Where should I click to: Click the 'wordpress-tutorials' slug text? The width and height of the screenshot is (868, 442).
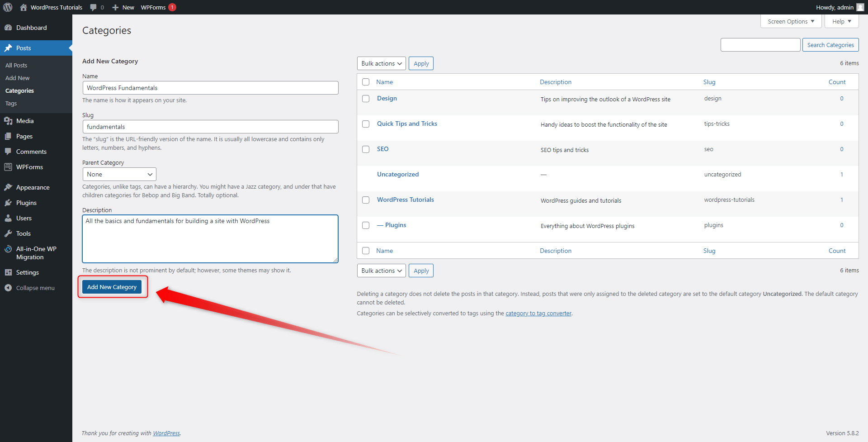tap(729, 200)
